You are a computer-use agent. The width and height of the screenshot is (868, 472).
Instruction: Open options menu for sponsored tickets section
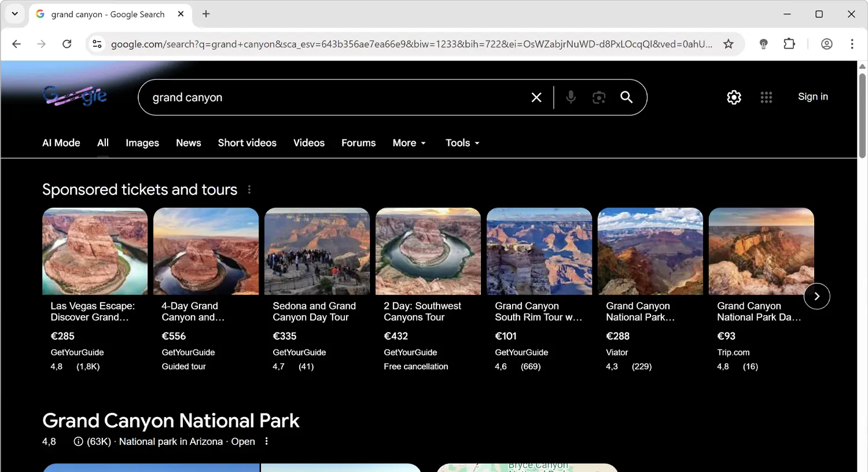(x=249, y=189)
